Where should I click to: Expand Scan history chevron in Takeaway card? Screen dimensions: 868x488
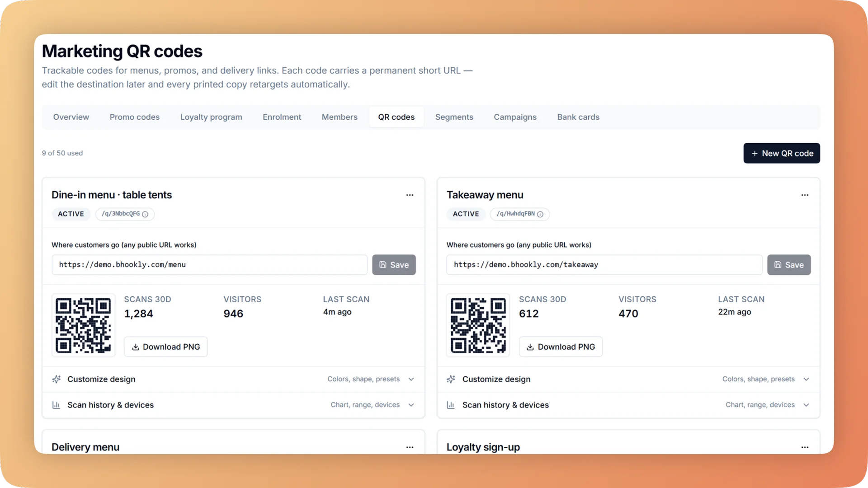(806, 405)
